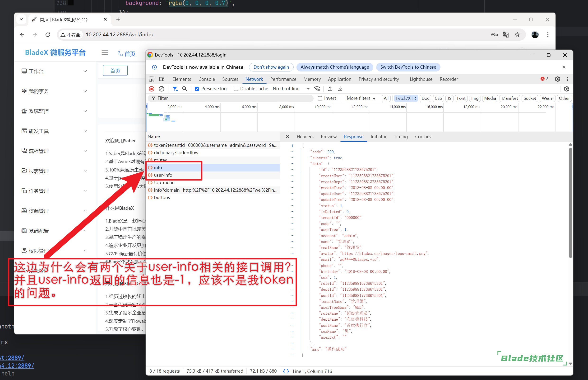Select the top-menu network request
Image resolution: width=588 pixels, height=380 pixels.
[x=213, y=183]
